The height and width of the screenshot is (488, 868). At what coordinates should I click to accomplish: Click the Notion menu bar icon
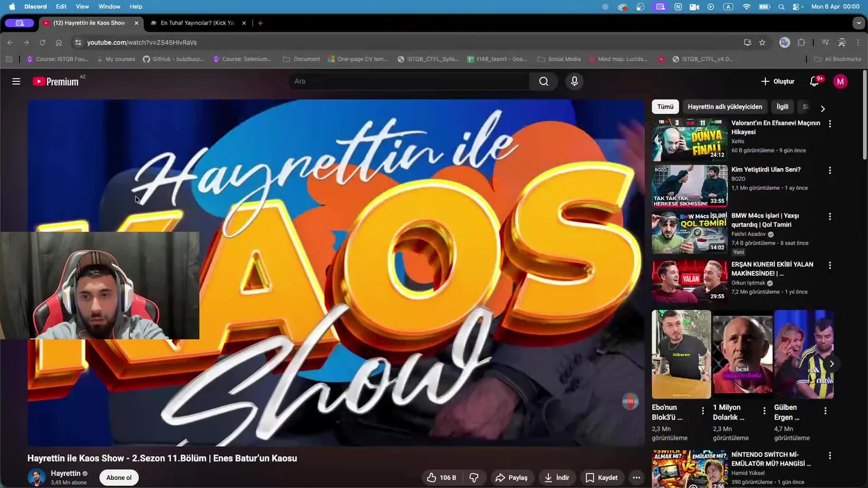(x=678, y=7)
